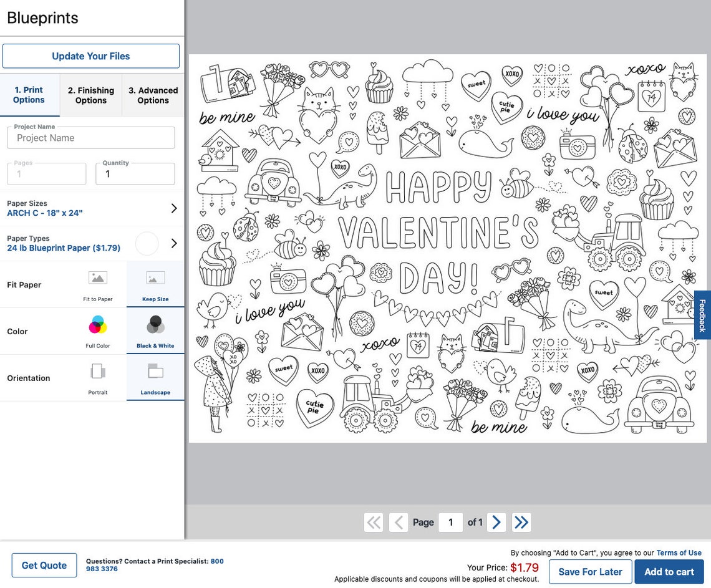Save the order for later

(590, 571)
